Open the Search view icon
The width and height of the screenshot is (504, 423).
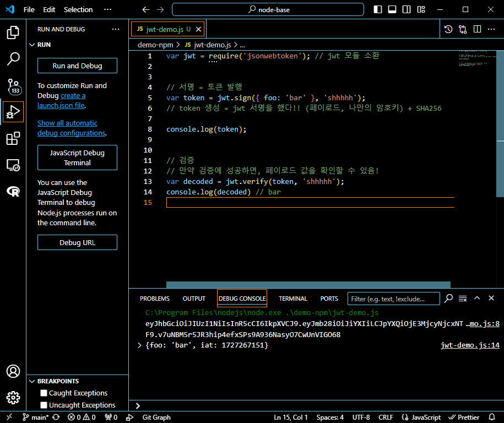13,59
